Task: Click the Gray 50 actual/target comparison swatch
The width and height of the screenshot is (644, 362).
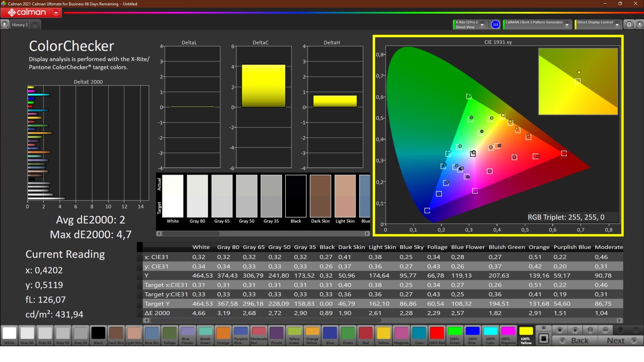Action: point(247,196)
